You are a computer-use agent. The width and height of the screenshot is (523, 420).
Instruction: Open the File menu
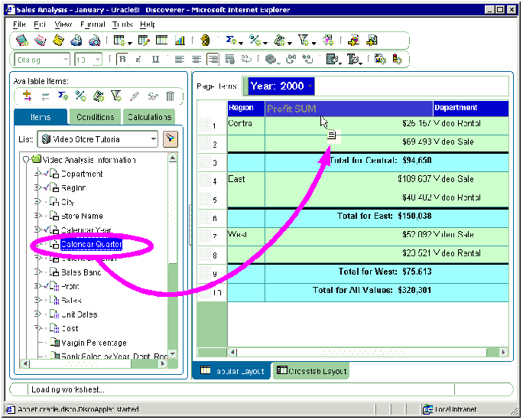19,24
